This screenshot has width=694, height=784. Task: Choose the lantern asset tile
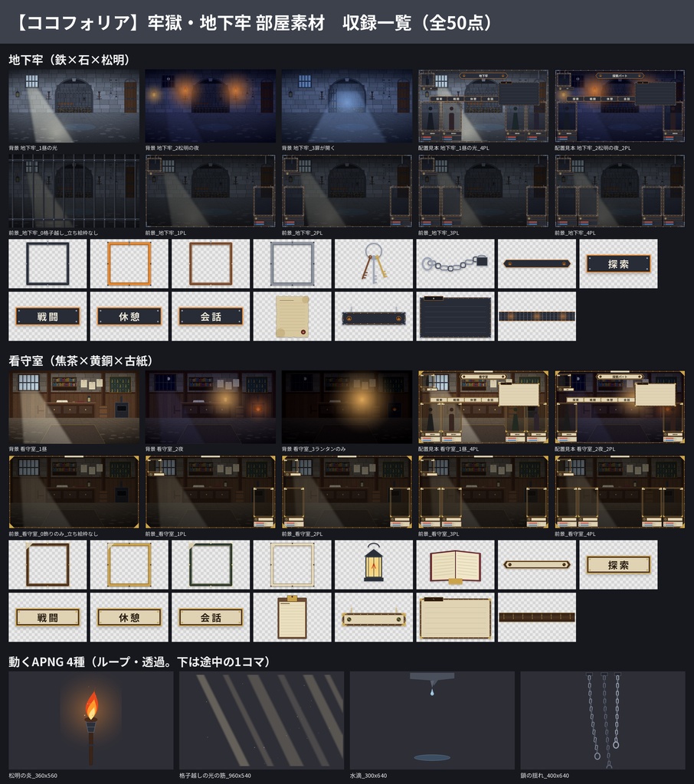[x=374, y=564]
